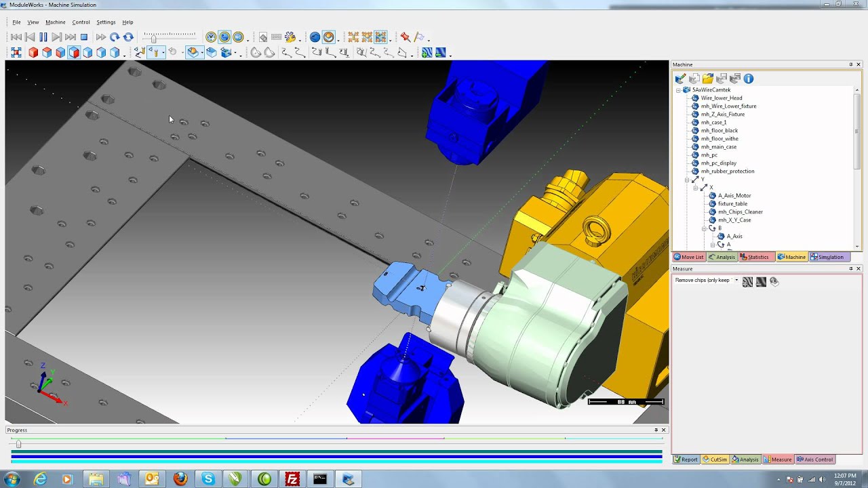This screenshot has width=868, height=488.
Task: Pause the simulation
Action: click(43, 37)
